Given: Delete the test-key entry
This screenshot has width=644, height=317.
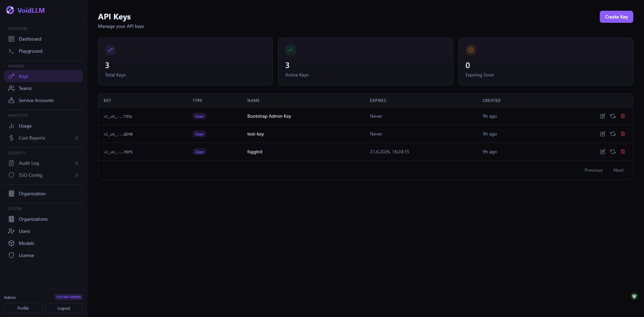Looking at the screenshot, I should (623, 134).
